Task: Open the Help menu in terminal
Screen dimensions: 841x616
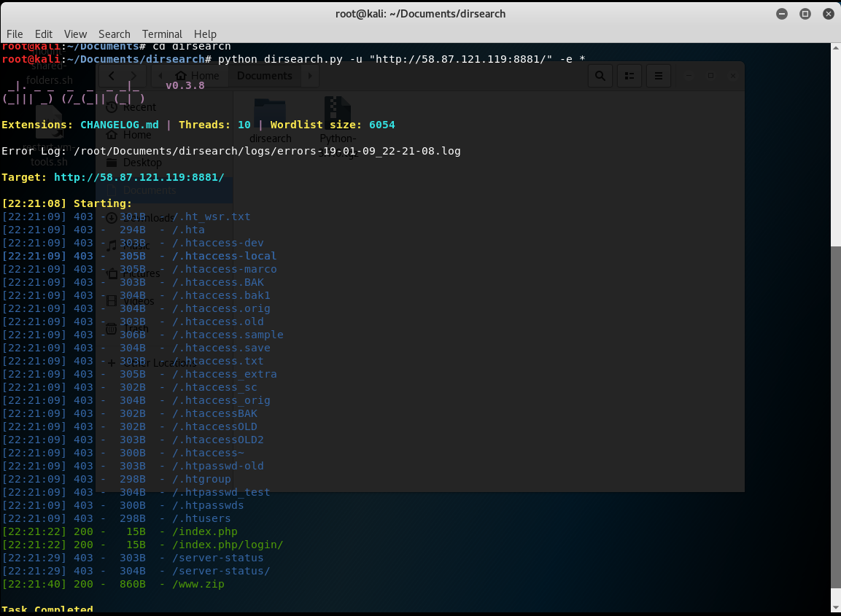Action: (x=205, y=34)
